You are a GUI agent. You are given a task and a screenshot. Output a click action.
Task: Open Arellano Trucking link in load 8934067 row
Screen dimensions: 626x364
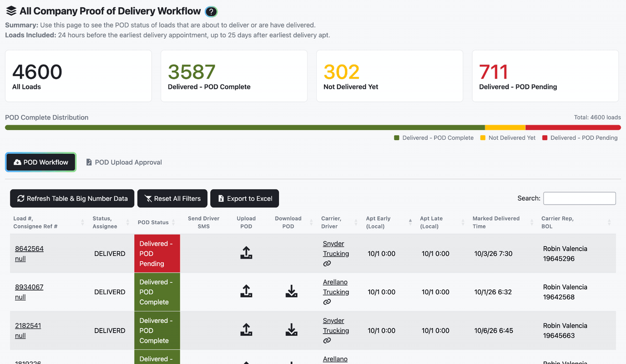point(336,287)
